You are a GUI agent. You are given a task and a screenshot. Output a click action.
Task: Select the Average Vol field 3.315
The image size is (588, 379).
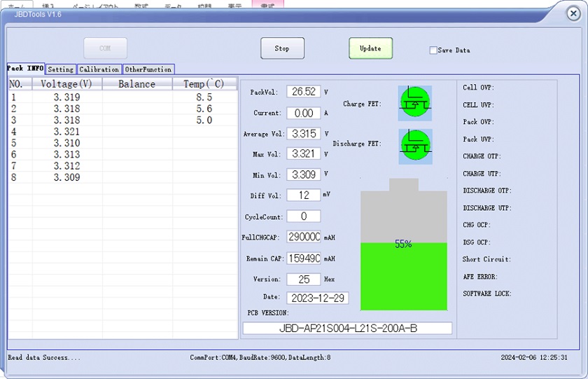(x=304, y=134)
